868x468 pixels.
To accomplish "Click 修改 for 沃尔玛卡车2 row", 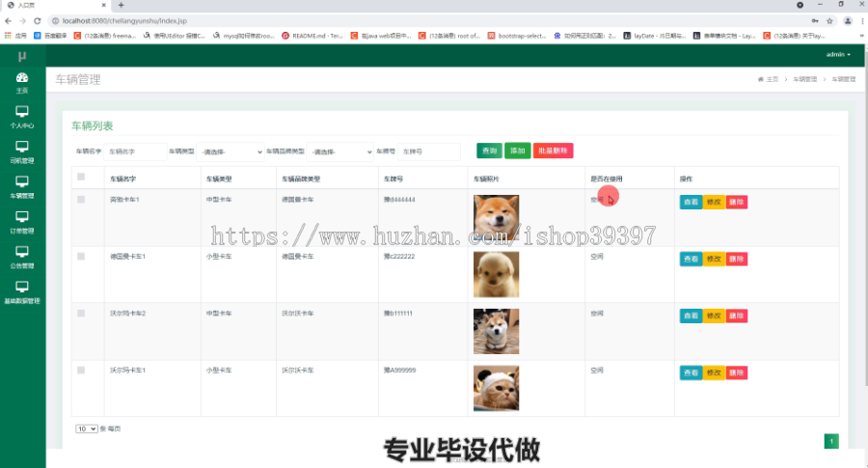I will tap(714, 316).
